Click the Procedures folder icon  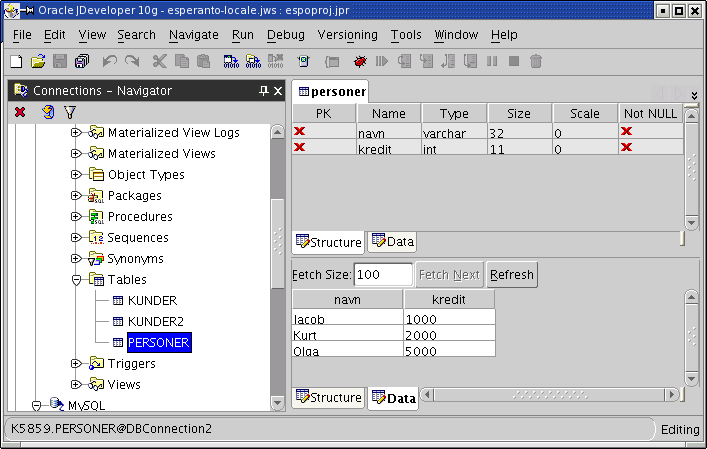pyautogui.click(x=97, y=217)
